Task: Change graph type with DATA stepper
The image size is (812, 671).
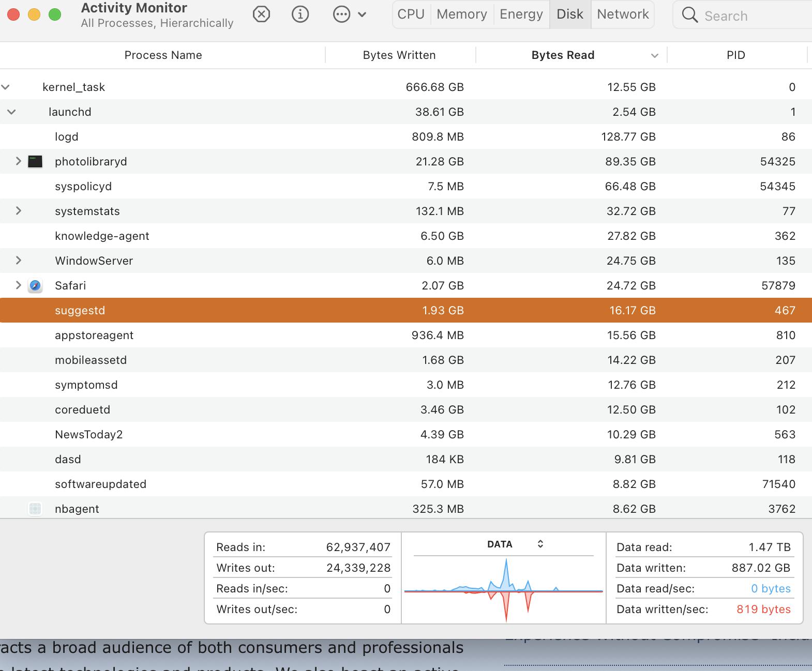Action: [x=540, y=544]
